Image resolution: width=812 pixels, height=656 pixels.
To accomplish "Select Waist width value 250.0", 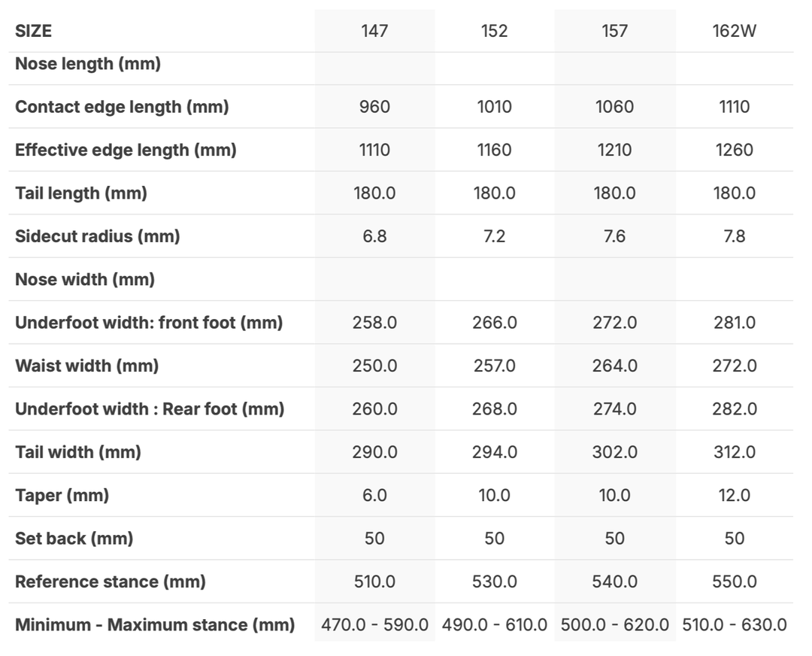I will (374, 366).
